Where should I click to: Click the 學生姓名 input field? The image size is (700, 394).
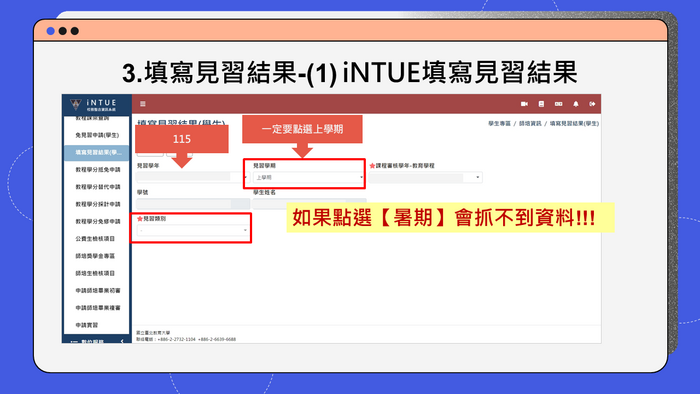pyautogui.click(x=309, y=204)
